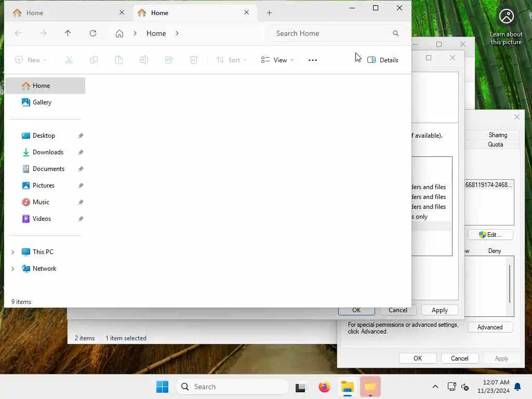Click the forward navigation arrow
This screenshot has height=399, width=532.
[x=43, y=33]
